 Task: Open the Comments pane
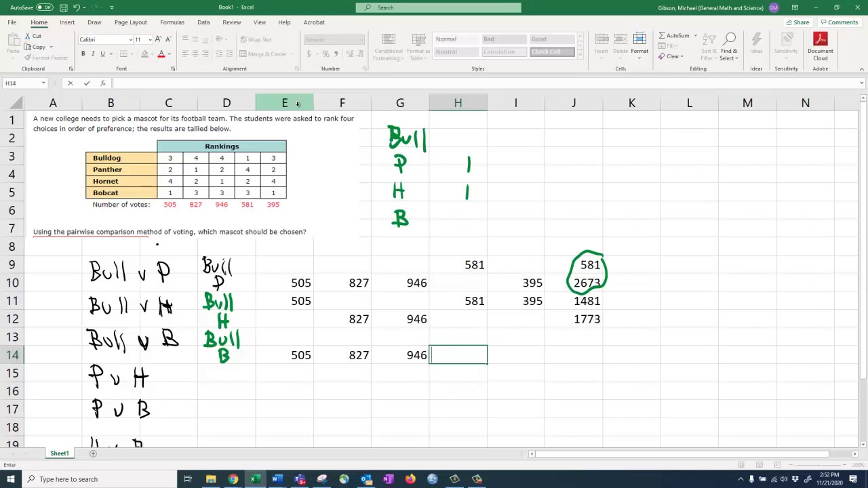pyautogui.click(x=839, y=22)
